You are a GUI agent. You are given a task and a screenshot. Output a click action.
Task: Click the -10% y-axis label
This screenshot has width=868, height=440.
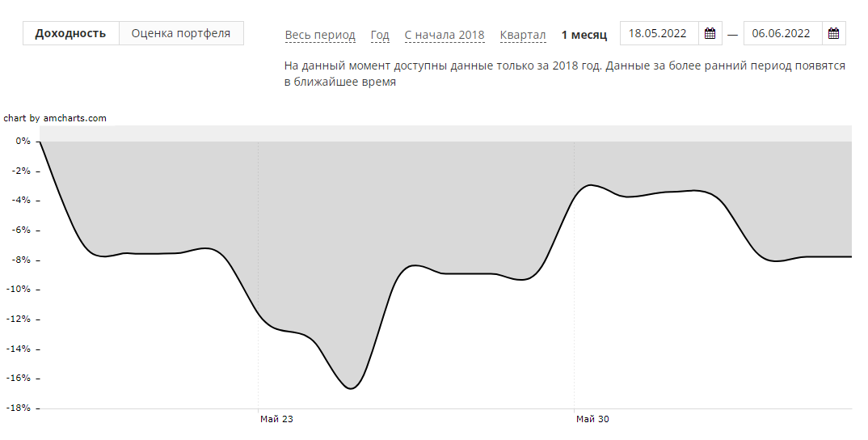click(19, 290)
